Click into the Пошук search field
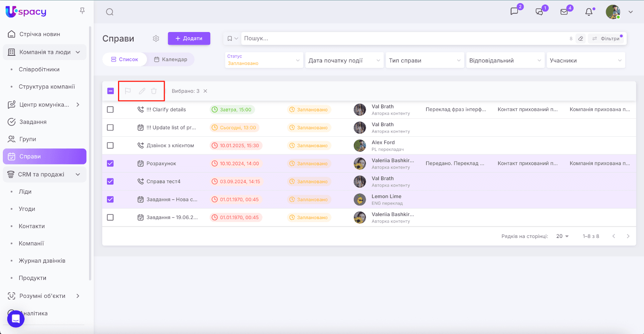This screenshot has height=334, width=644. click(x=402, y=39)
